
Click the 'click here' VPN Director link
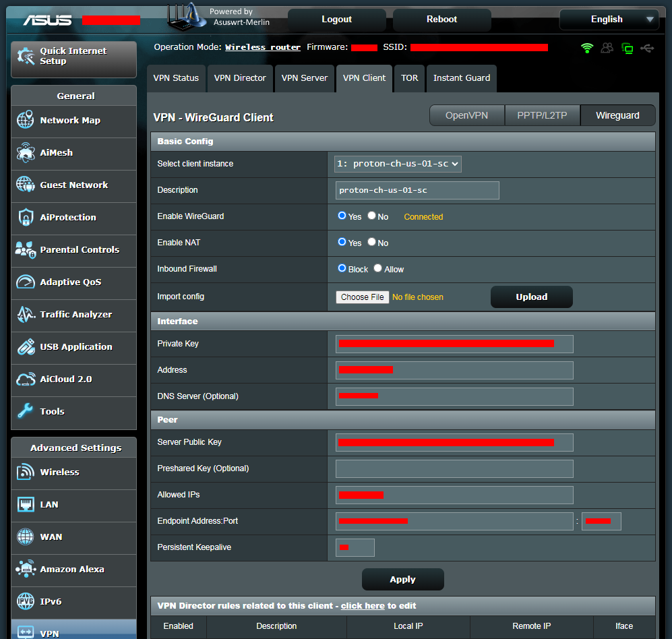[x=363, y=605]
